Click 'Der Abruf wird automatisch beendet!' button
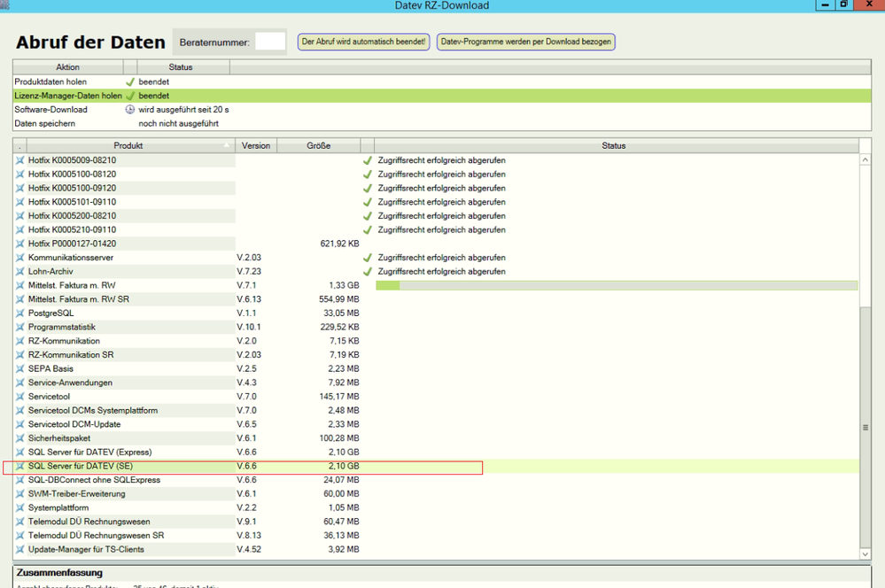The width and height of the screenshot is (885, 588). pos(363,42)
